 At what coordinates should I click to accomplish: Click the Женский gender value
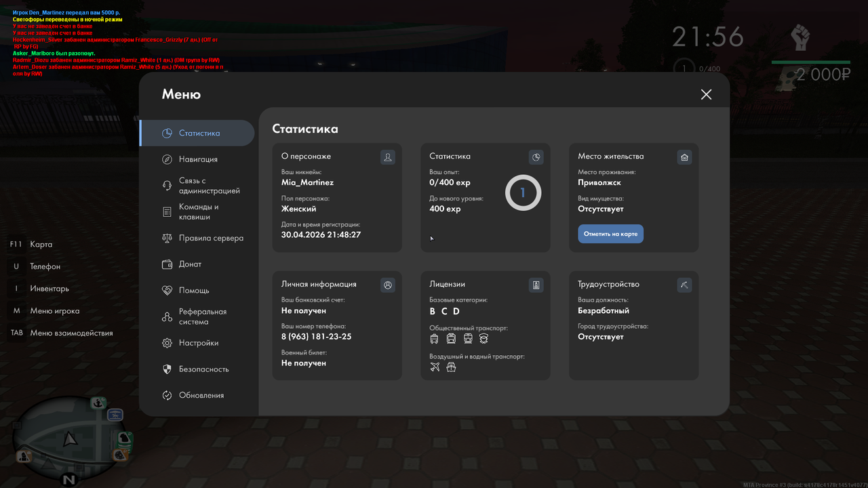point(299,209)
